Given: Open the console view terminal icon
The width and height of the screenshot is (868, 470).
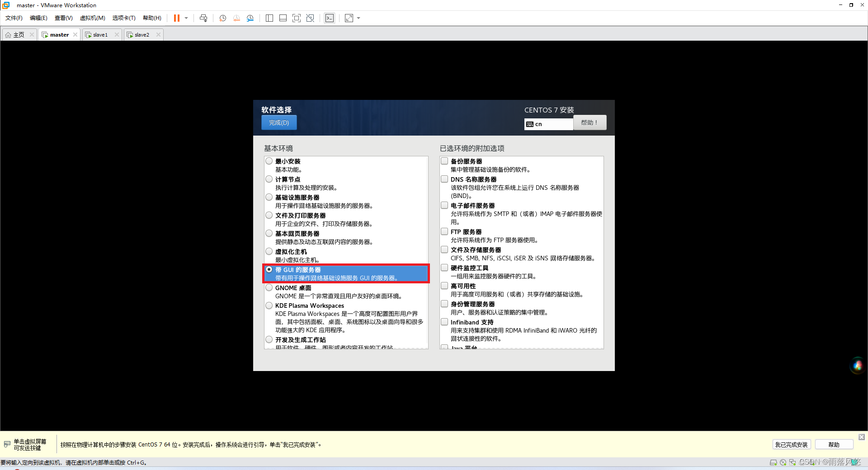Looking at the screenshot, I should coord(330,18).
